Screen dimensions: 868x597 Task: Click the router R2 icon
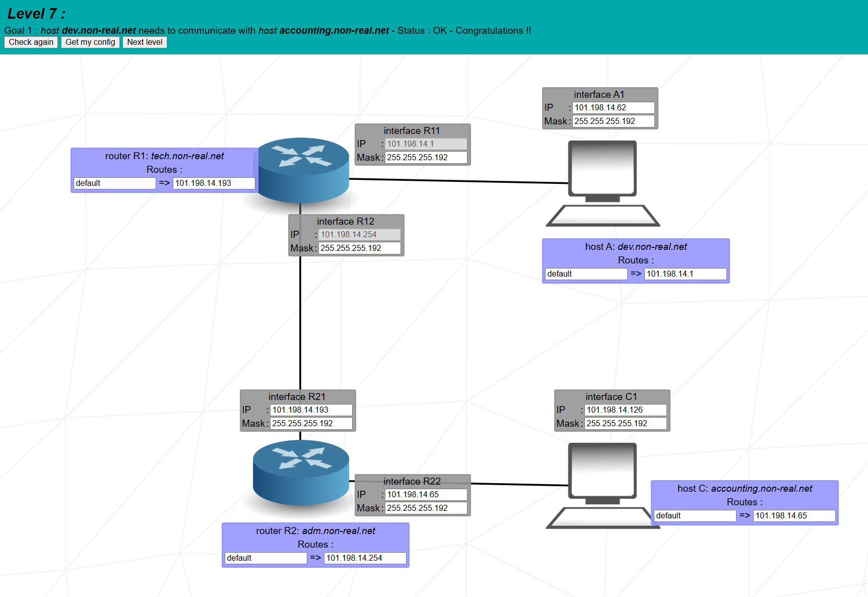(301, 472)
